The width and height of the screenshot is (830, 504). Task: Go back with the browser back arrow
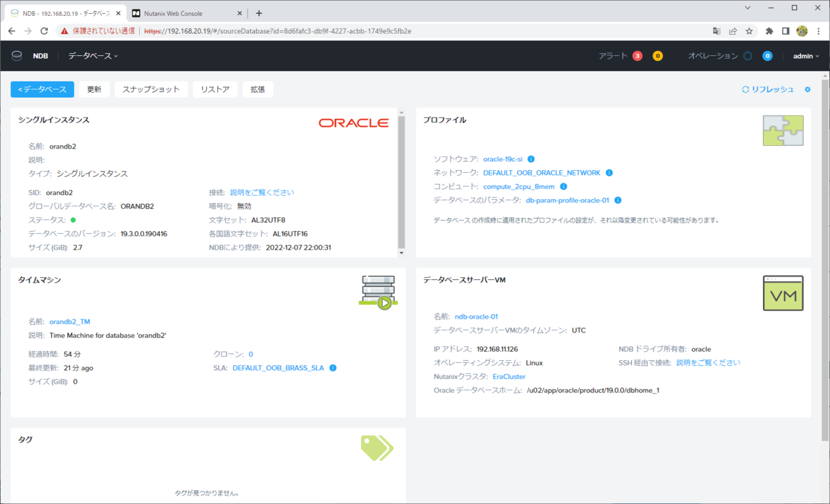click(12, 31)
